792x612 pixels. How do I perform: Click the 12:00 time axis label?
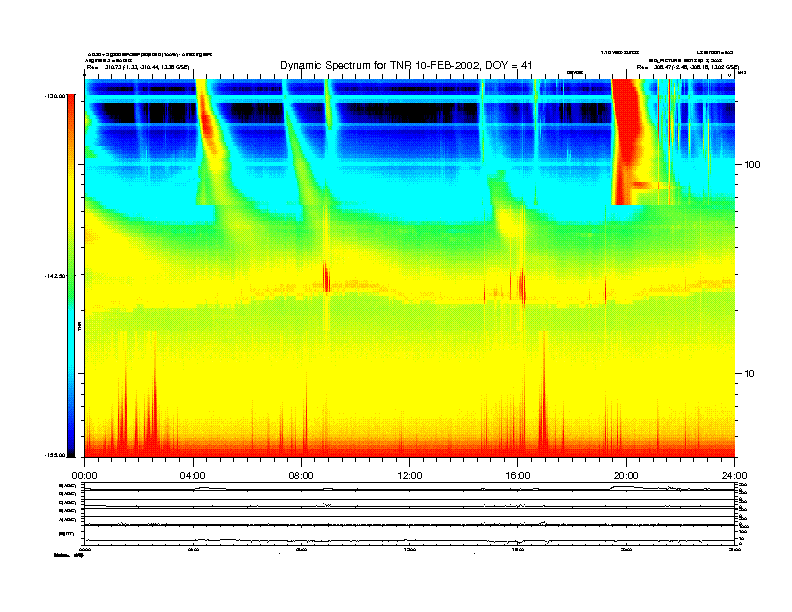[x=410, y=476]
